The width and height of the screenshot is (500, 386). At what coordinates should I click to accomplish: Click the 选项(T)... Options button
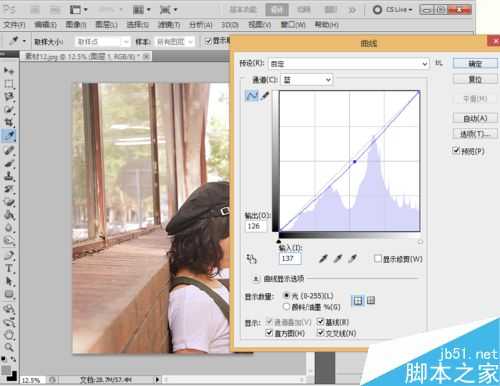coord(475,134)
